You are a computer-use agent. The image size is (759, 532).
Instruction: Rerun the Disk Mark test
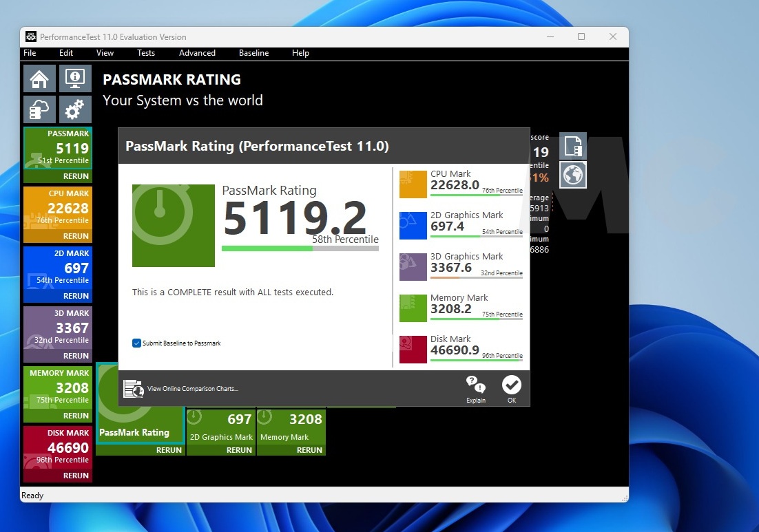coord(76,476)
